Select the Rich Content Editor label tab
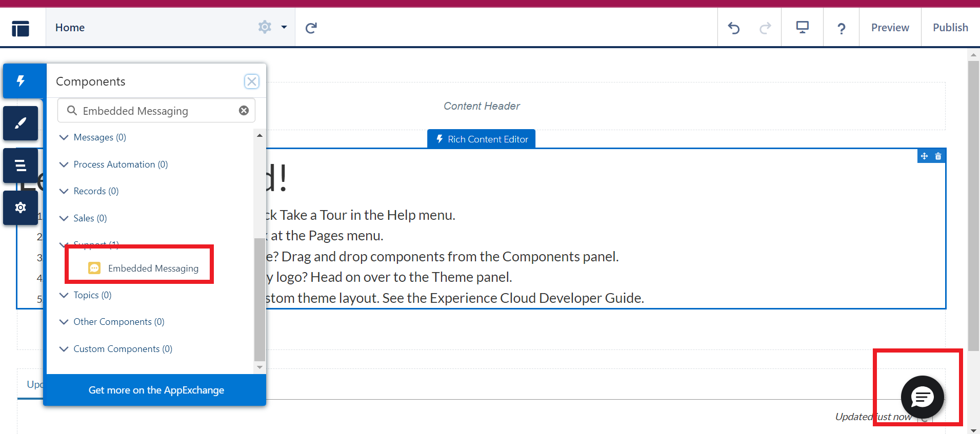Screen dimensions: 980x434 click(x=482, y=139)
